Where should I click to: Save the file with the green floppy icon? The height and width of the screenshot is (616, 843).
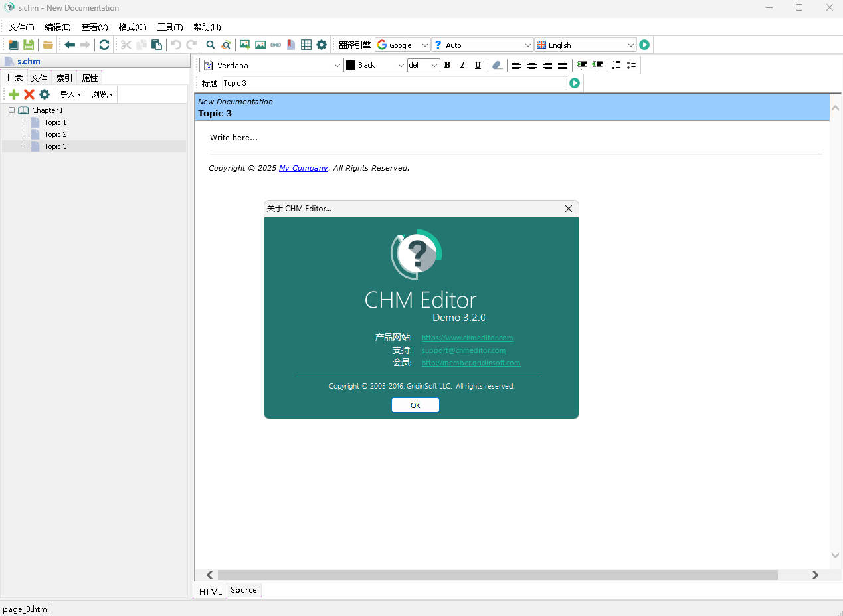click(29, 45)
